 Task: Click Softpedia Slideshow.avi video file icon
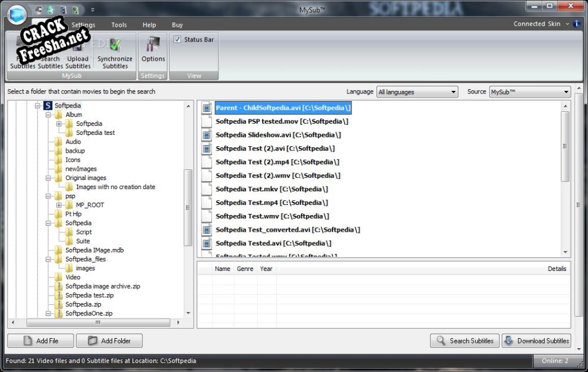tap(207, 135)
